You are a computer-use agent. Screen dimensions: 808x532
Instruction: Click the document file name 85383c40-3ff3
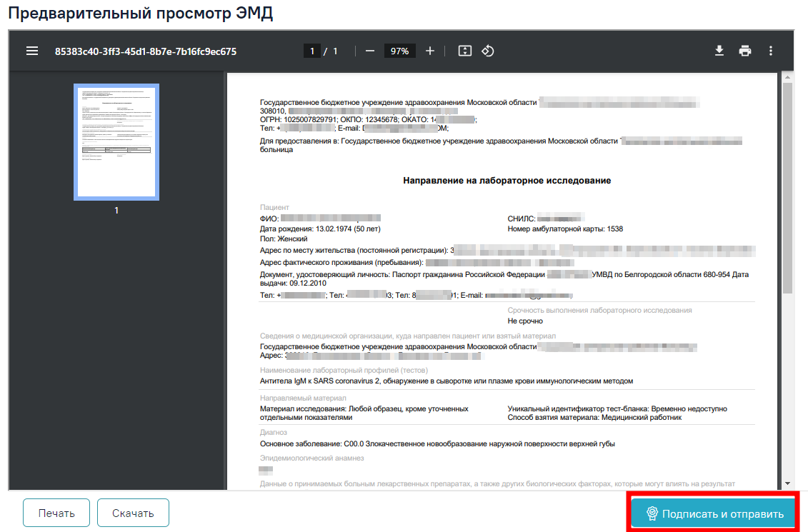pos(146,51)
